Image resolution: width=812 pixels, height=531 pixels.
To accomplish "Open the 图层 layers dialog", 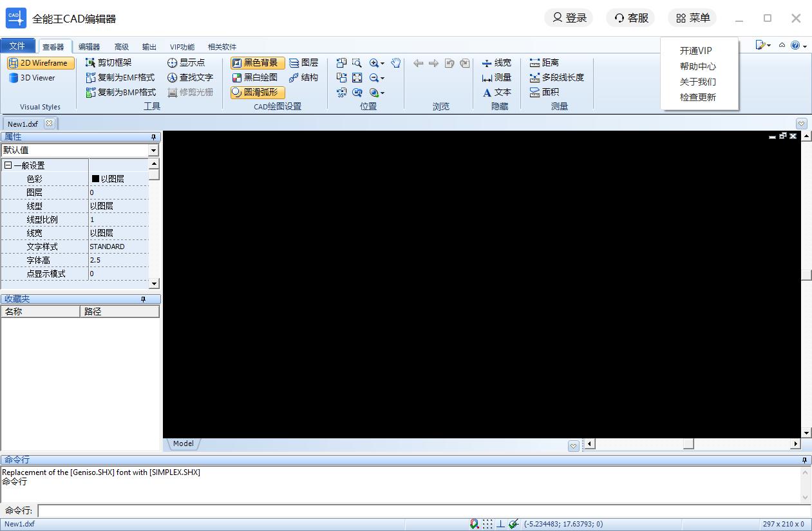I will tap(303, 62).
